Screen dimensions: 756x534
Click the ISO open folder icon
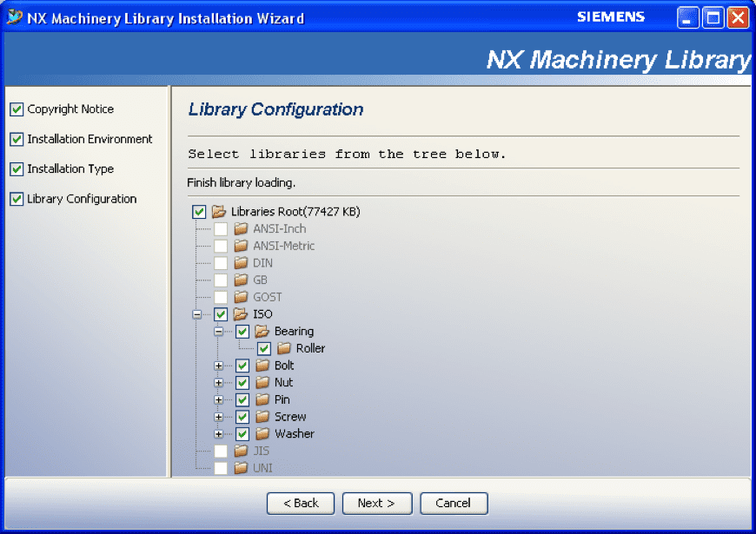(x=241, y=314)
